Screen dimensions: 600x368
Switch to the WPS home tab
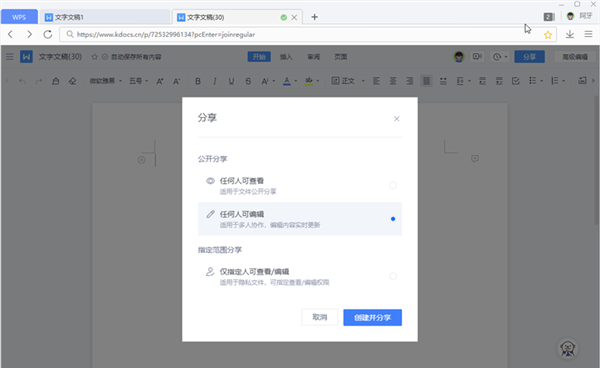tap(19, 17)
